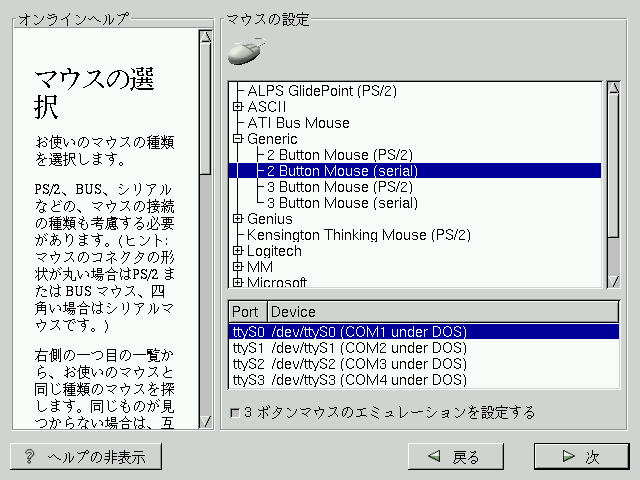This screenshot has width=640, height=480.
Task: Click the question mark help icon
Action: tap(30, 457)
